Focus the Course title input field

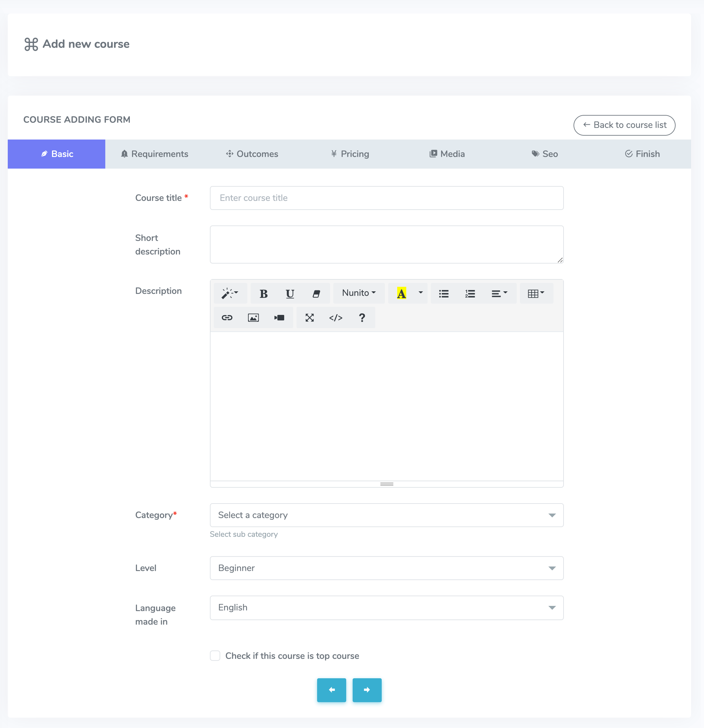(387, 198)
